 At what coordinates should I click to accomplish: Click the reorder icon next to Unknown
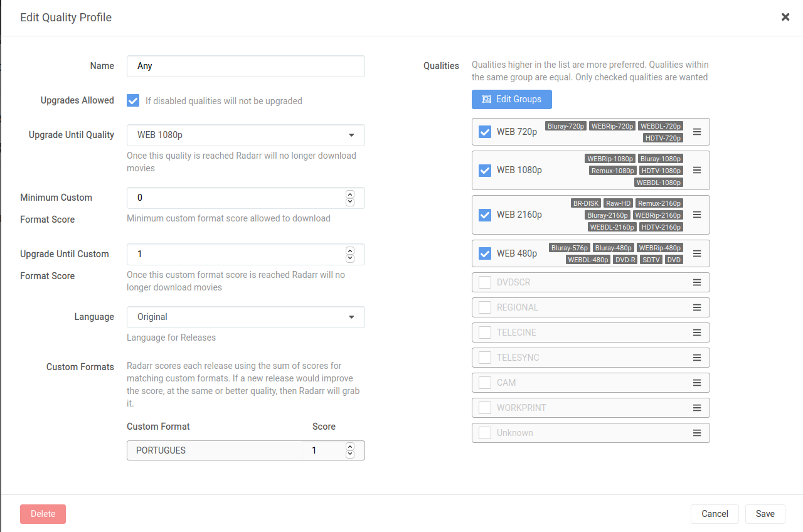click(696, 432)
